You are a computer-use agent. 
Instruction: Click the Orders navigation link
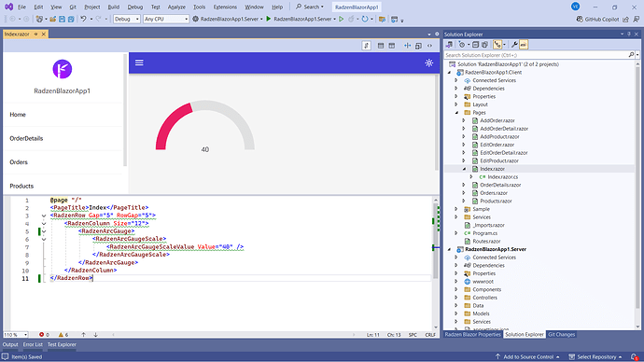[19, 162]
